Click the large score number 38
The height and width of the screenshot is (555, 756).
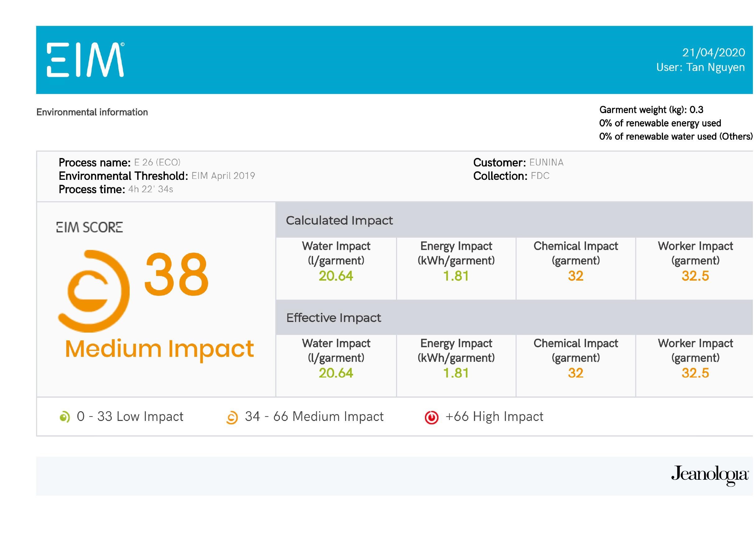176,274
